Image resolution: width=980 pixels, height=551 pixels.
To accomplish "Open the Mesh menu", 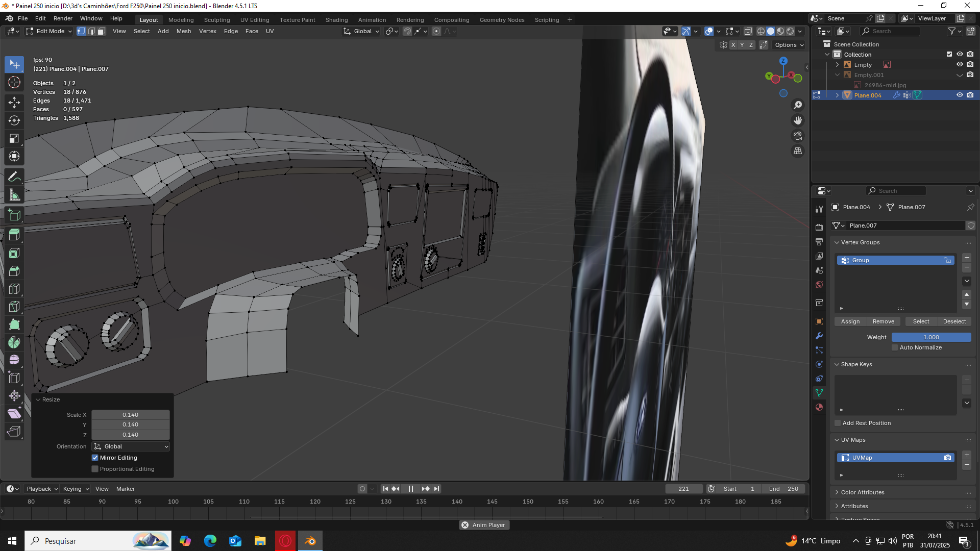I will 183,31.
